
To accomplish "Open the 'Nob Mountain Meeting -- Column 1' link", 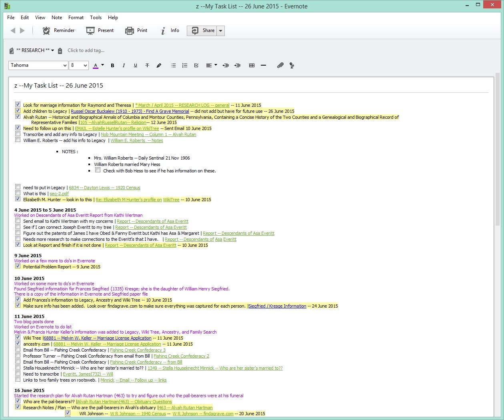I will 148,134.
